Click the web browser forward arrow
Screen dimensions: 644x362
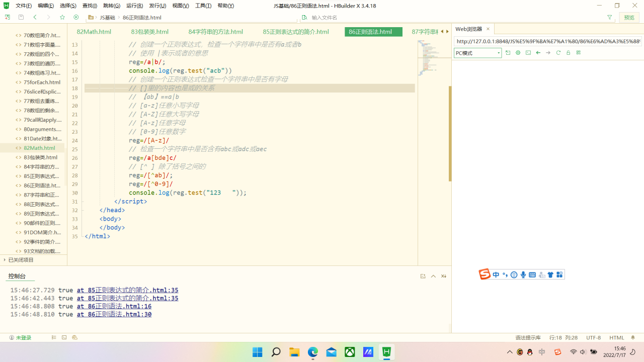point(548,53)
